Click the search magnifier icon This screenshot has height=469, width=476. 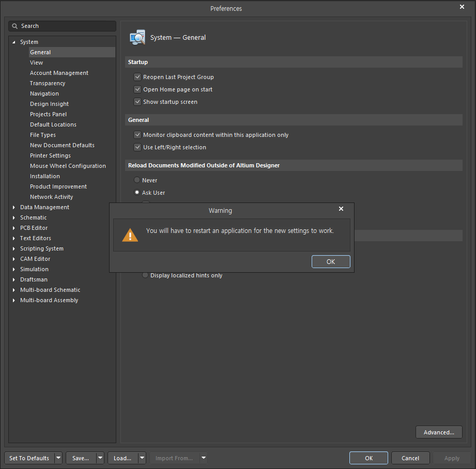tap(14, 26)
